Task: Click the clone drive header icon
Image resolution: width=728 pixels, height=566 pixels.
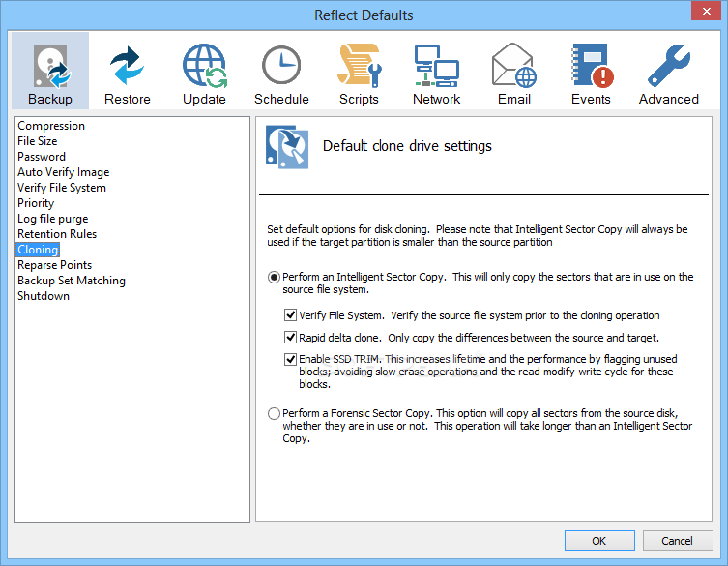Action: point(287,147)
